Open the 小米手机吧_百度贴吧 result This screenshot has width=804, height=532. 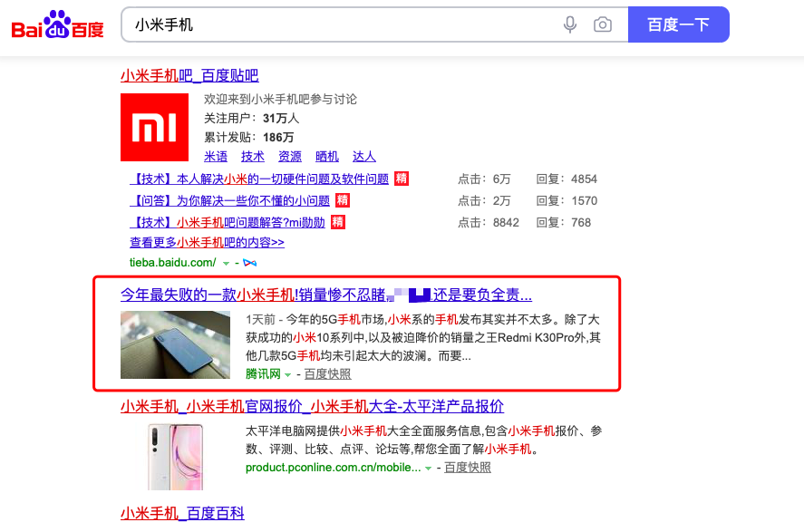(189, 76)
